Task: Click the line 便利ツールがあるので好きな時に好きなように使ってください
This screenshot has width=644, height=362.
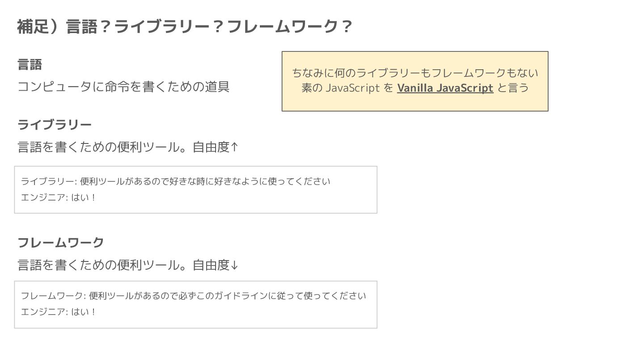Action: [205, 181]
